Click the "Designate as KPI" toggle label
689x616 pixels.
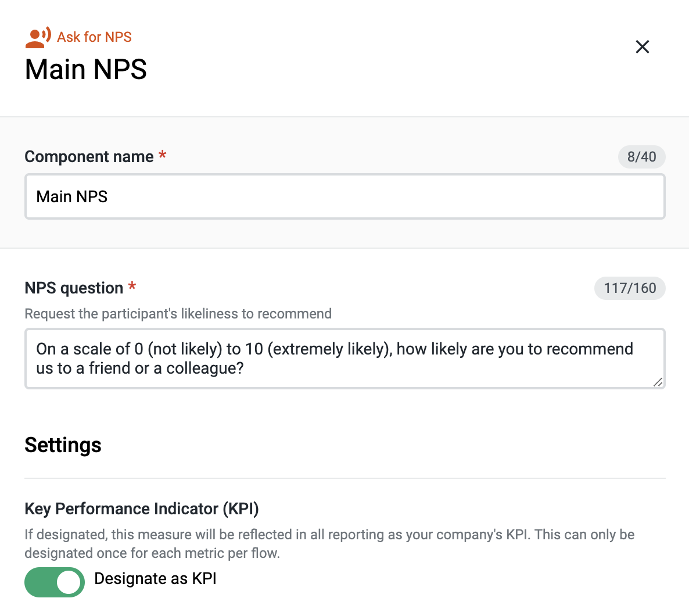click(x=155, y=579)
